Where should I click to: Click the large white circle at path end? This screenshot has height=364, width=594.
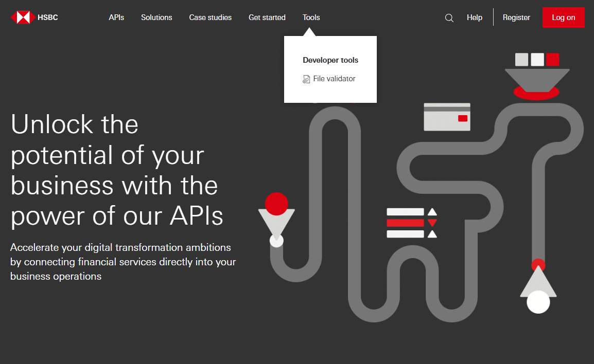[538, 302]
